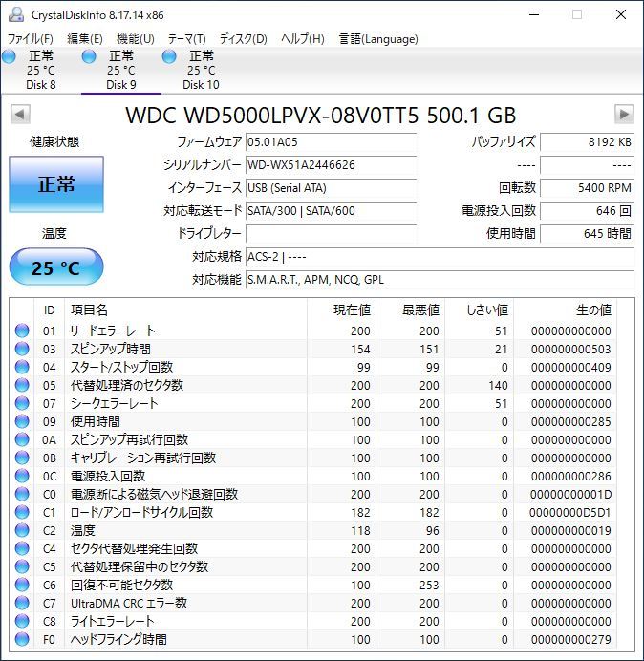Click the firmware field 05.01A05

click(331, 142)
